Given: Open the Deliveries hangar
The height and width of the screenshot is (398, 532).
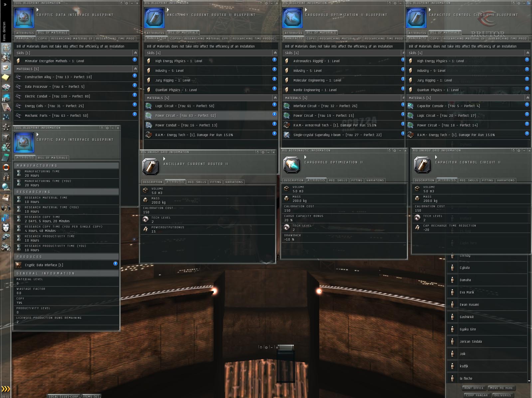Looking at the screenshot, I should pyautogui.click(x=502, y=395).
